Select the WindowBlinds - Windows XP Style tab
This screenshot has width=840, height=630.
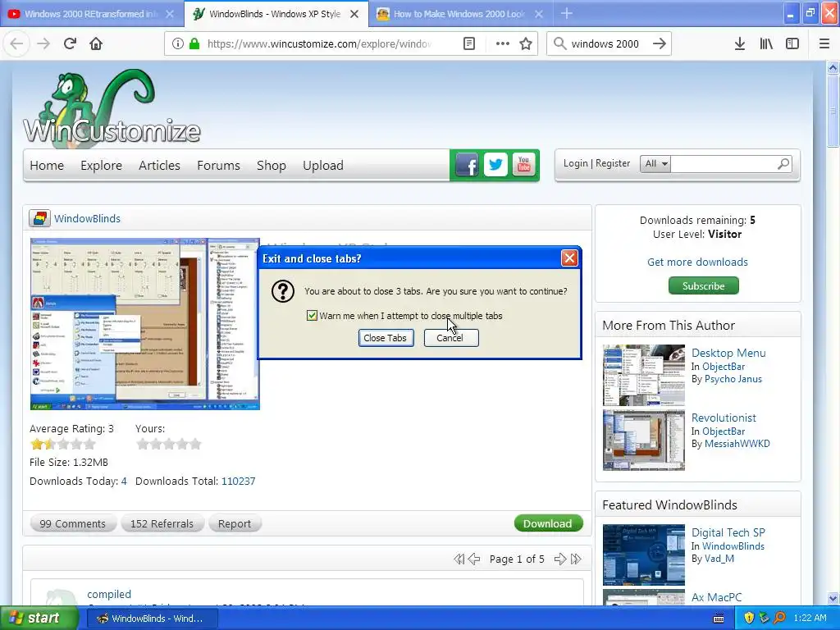point(274,14)
